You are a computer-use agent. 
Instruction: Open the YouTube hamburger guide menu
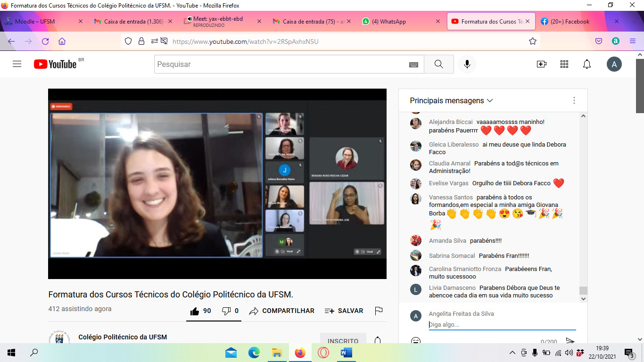coord(17,64)
